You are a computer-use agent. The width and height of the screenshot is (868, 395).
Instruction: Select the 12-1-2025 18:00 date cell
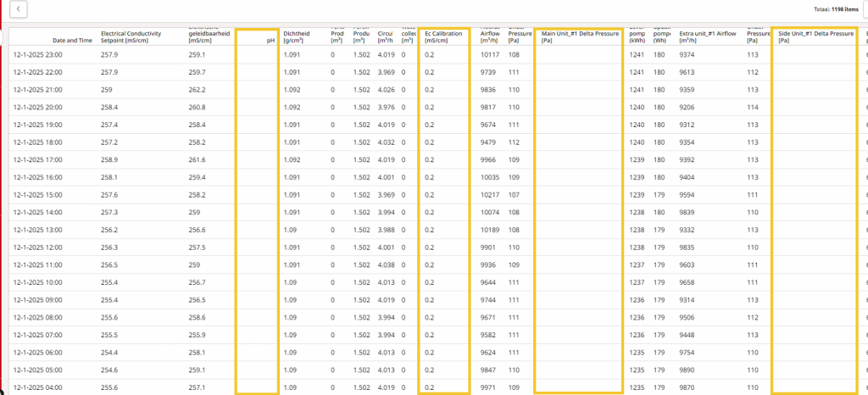(37, 142)
